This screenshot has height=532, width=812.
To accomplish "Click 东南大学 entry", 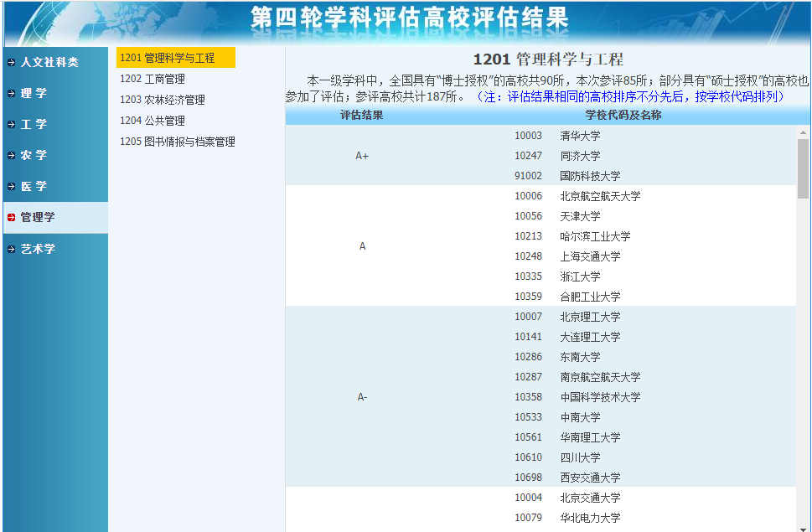I will tap(580, 357).
